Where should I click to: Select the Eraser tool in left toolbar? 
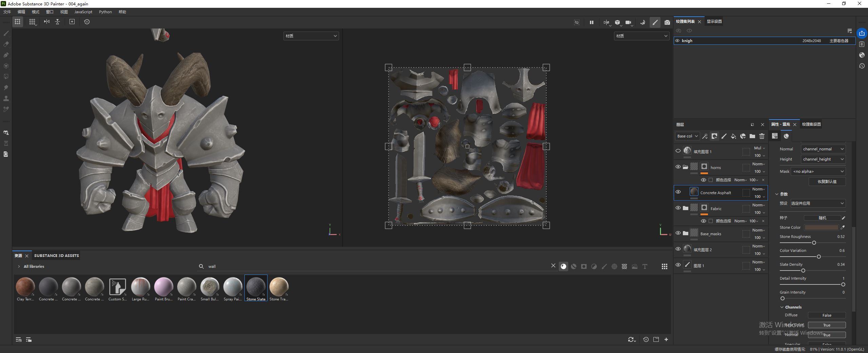[x=6, y=44]
